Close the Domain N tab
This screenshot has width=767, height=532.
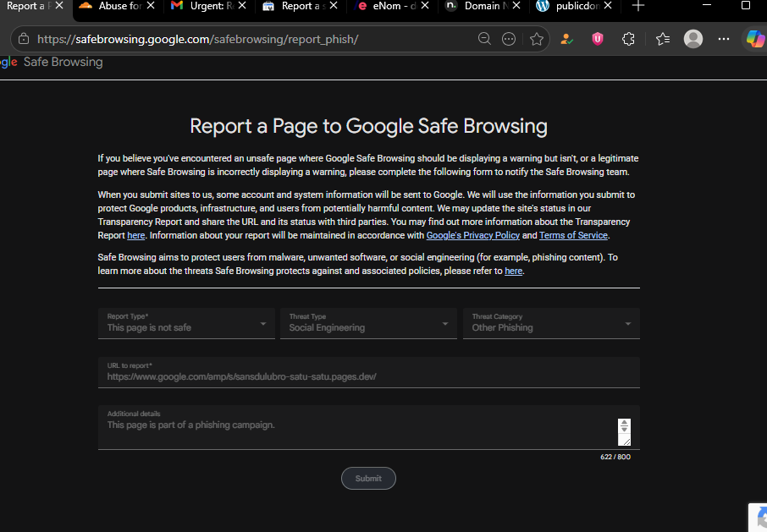516,5
